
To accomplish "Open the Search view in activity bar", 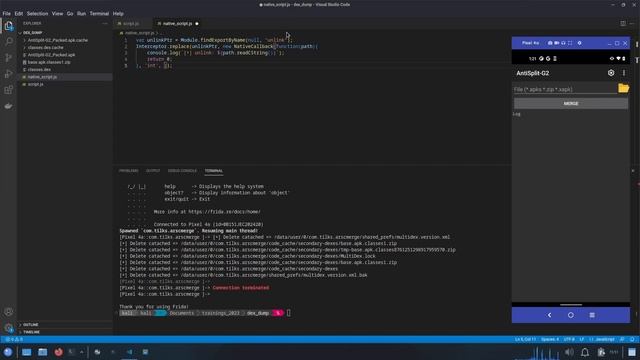I will 9,42.
